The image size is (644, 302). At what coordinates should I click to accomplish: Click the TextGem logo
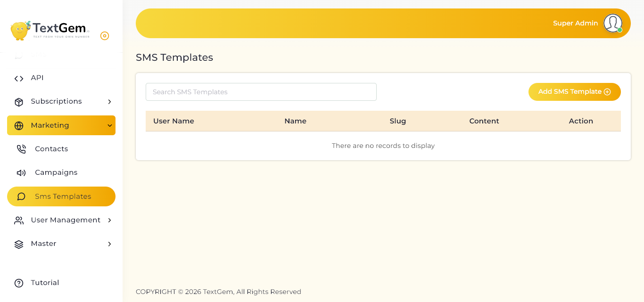click(50, 31)
